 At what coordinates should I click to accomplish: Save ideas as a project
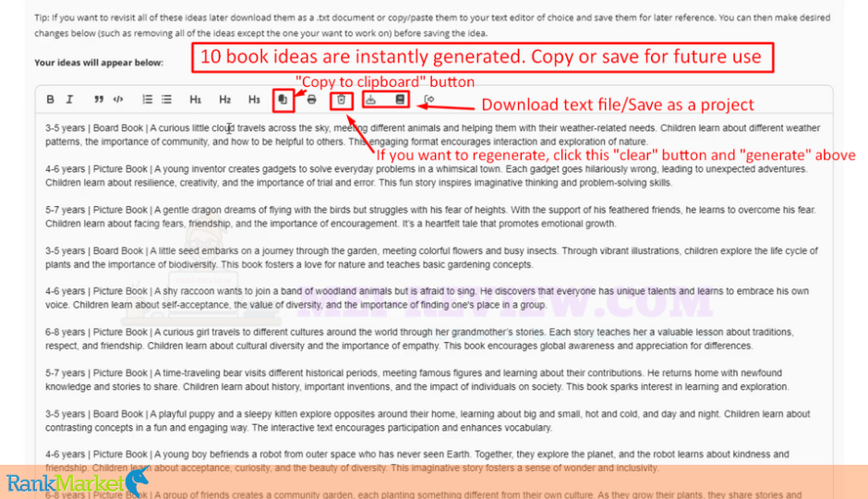pyautogui.click(x=400, y=100)
